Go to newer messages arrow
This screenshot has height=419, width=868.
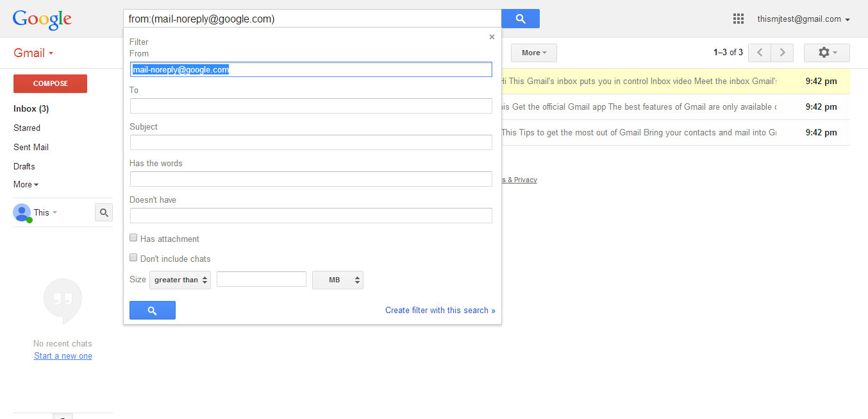coord(760,53)
